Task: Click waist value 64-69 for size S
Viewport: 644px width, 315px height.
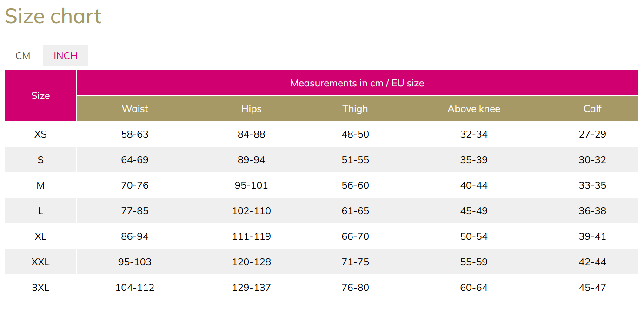Action: click(135, 160)
